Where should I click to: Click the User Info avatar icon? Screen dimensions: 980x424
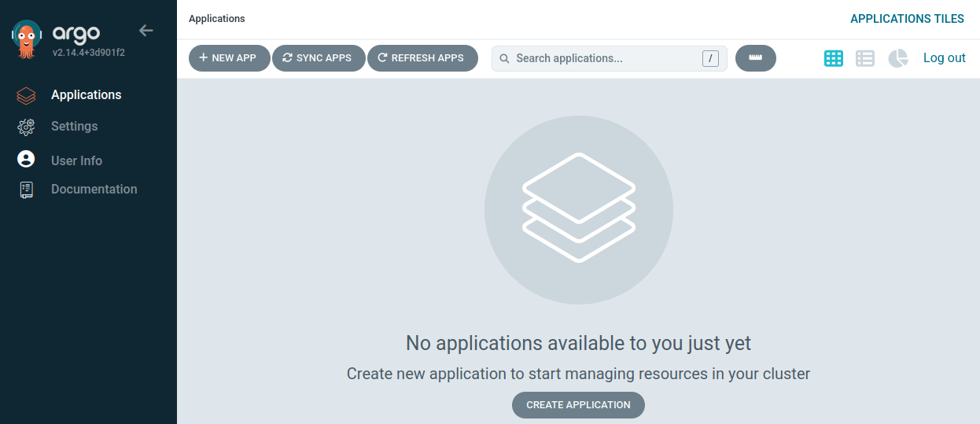[26, 160]
